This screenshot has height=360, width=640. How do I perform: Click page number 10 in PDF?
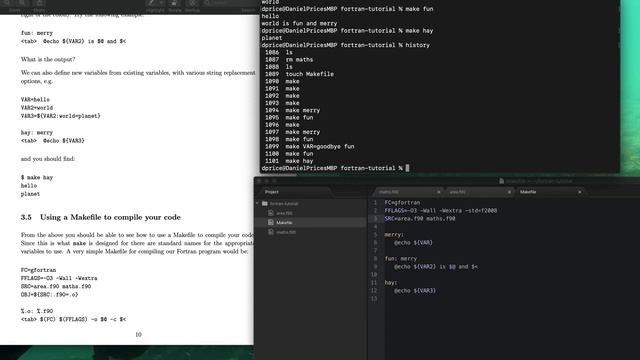click(138, 335)
